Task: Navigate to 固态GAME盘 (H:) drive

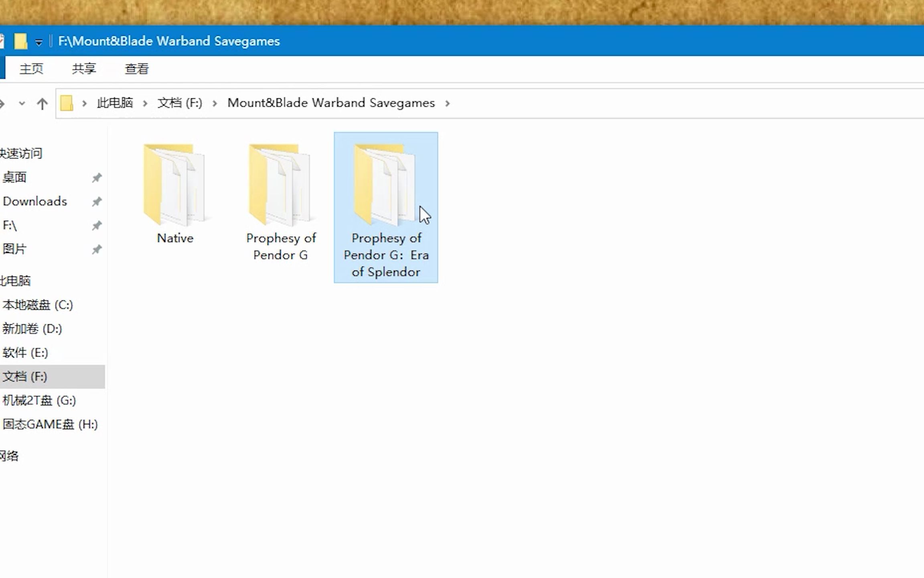Action: [50, 423]
